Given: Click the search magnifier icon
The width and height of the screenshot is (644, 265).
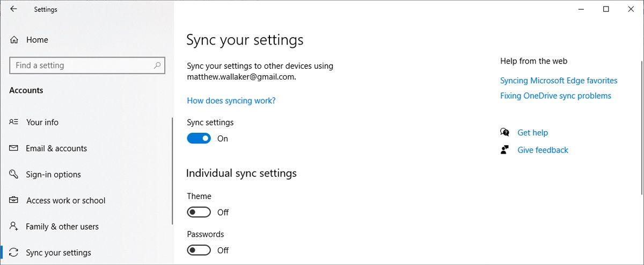Looking at the screenshot, I should click(157, 66).
